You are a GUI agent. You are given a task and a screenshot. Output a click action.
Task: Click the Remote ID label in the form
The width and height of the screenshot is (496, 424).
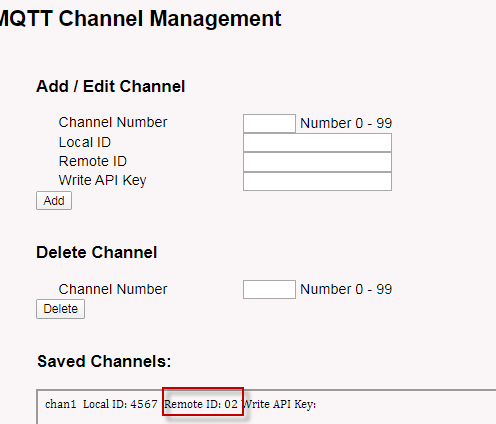pos(93,161)
